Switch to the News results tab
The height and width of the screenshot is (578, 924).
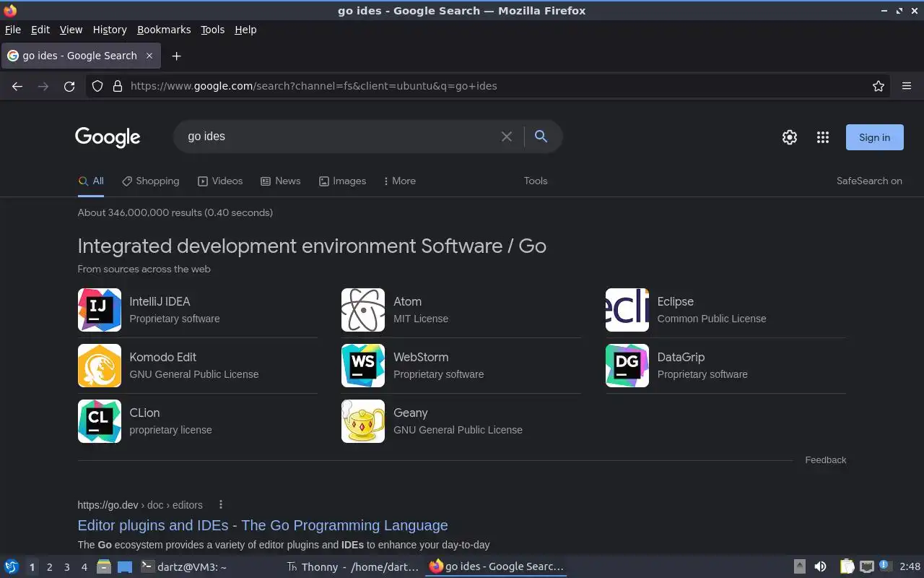281,181
